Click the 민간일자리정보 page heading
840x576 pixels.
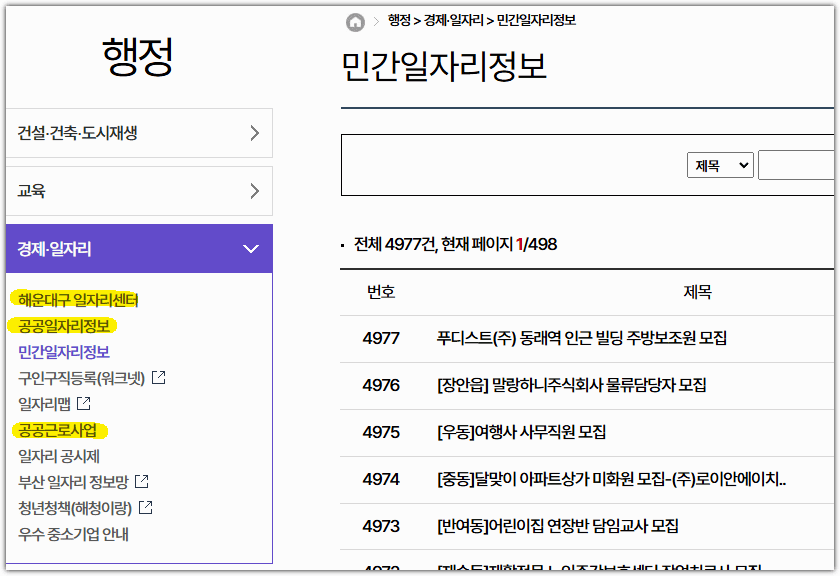point(444,66)
